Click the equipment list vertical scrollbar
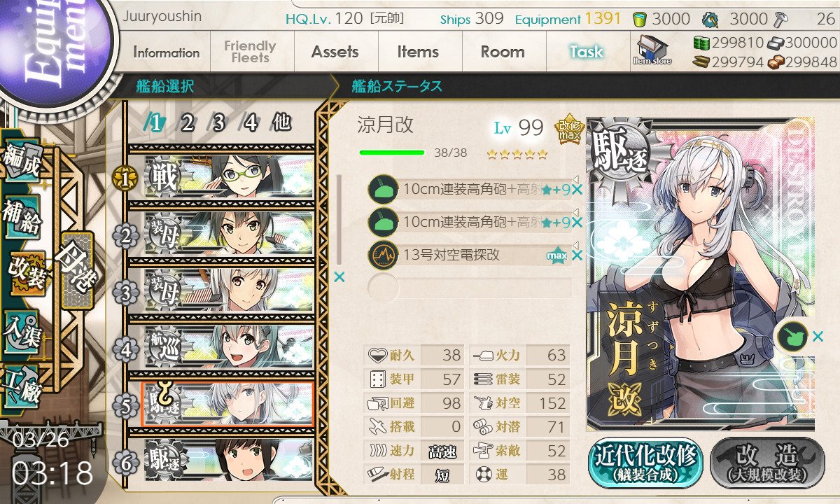Screen dimensions: 840x504 pyautogui.click(x=339, y=219)
